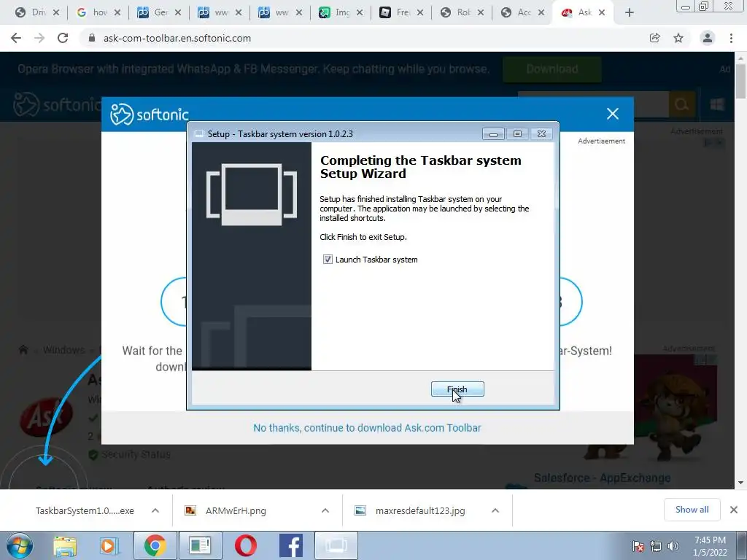Open a new tab with the plus button
The image size is (747, 560).
(x=630, y=13)
